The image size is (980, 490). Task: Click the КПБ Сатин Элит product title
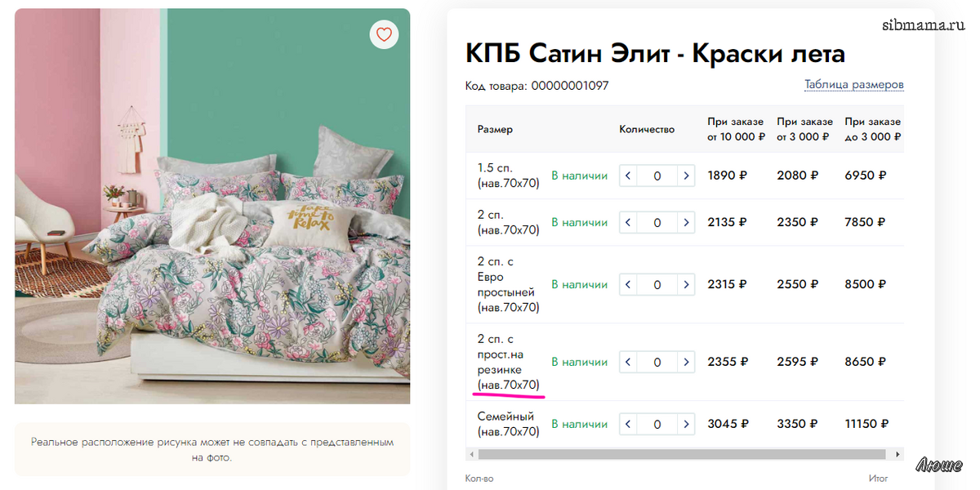tap(655, 54)
